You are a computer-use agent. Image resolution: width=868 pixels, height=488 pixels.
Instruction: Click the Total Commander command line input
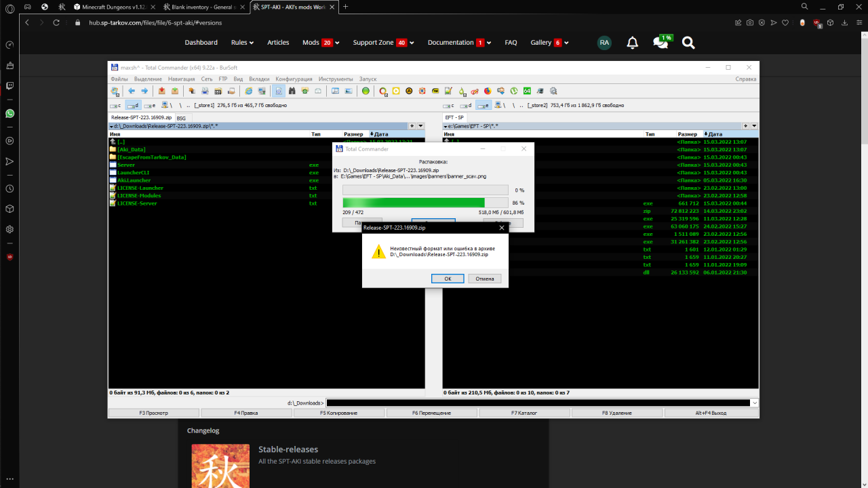click(x=538, y=403)
